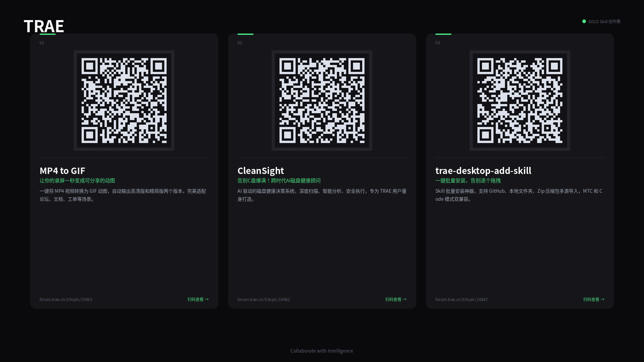Click the CleanSight description paragraph
This screenshot has width=644, height=362.
(322, 195)
